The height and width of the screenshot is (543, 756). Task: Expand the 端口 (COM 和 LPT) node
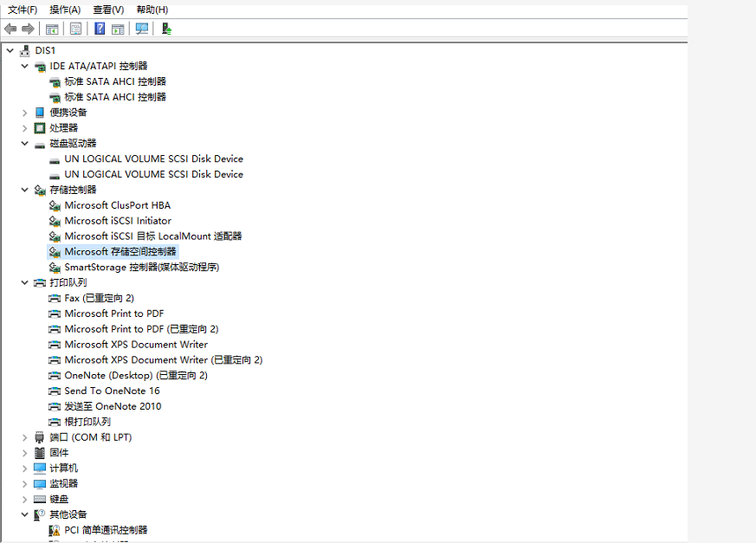click(24, 438)
